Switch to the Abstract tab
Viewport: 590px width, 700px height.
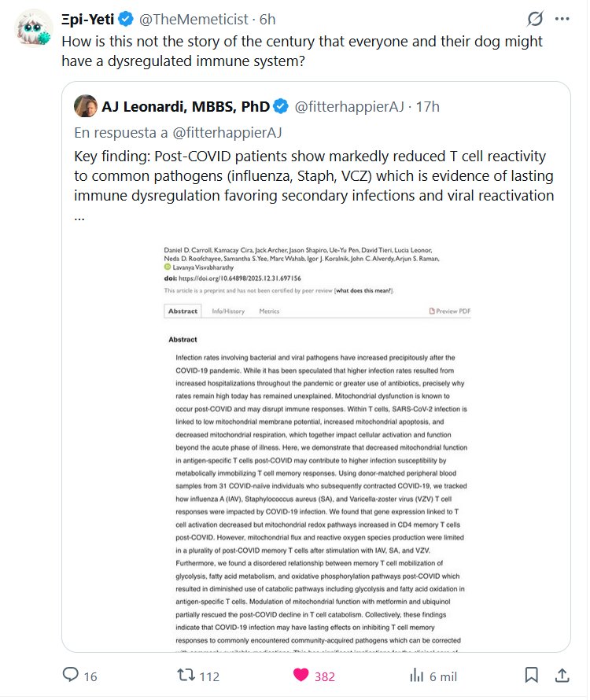point(183,311)
